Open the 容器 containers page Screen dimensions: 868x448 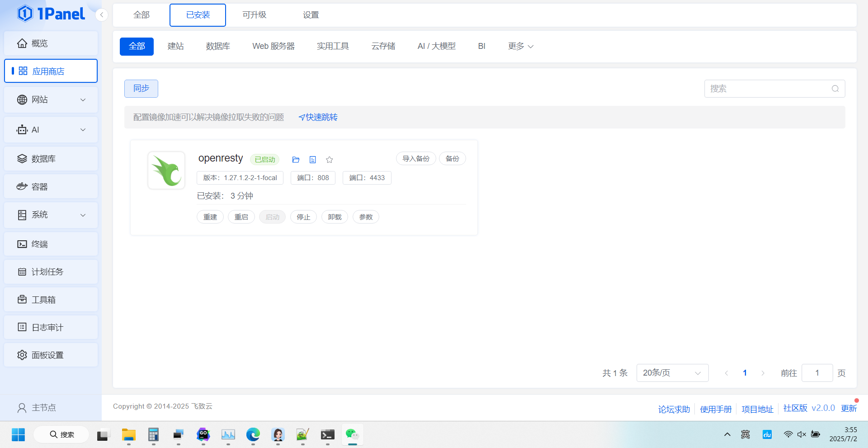tap(51, 186)
